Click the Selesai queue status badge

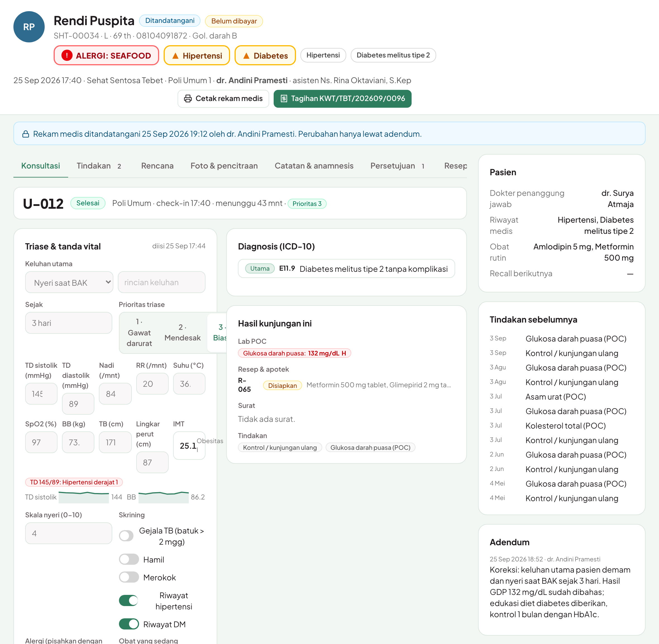pyautogui.click(x=88, y=203)
